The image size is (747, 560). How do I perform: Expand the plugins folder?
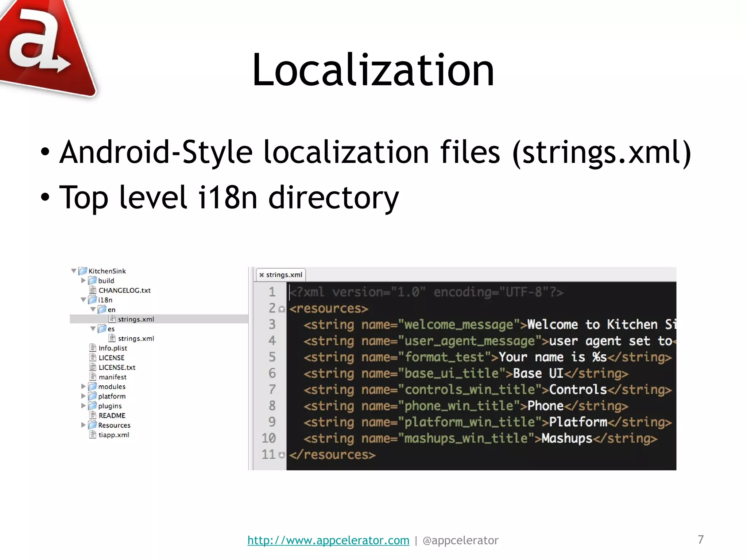click(83, 406)
